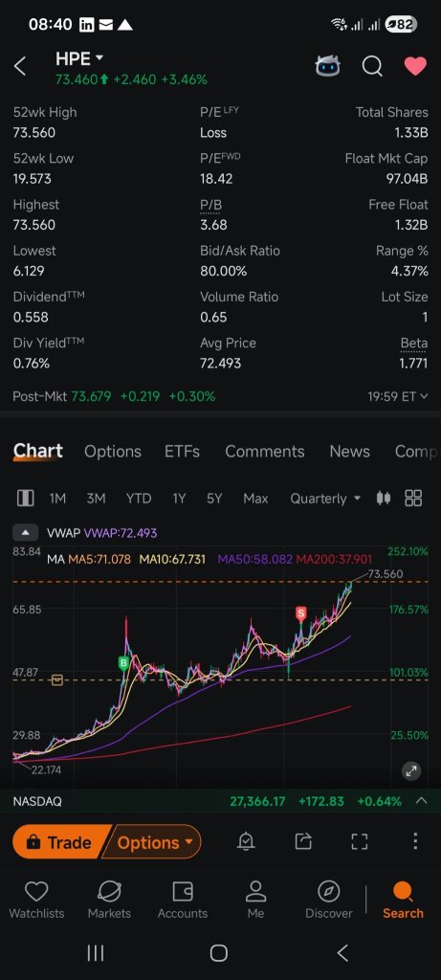The height and width of the screenshot is (980, 441).
Task: Open the Quarterly interval dropdown
Action: coord(325,498)
